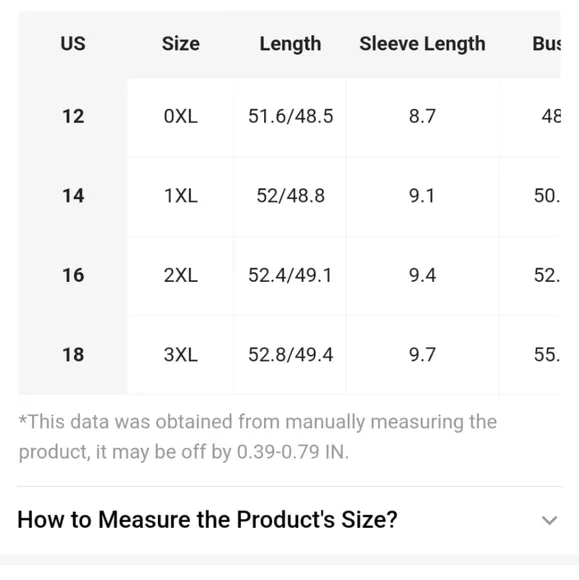Select the US size 14 row label
Image resolution: width=579 pixels, height=580 pixels.
click(x=73, y=196)
